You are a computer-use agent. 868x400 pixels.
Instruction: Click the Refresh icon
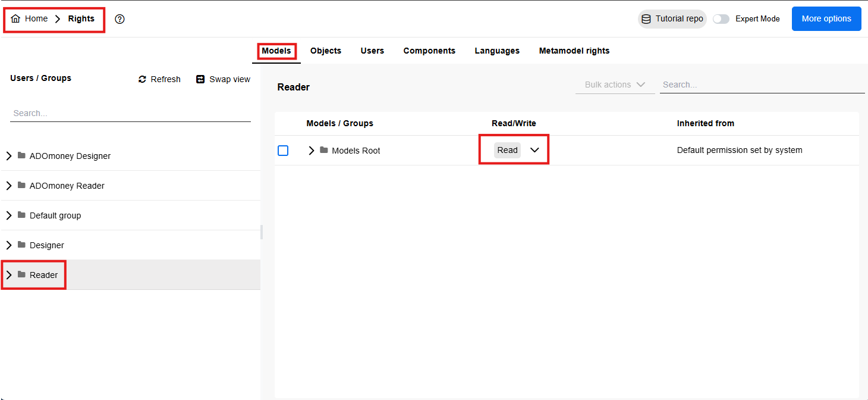point(142,79)
